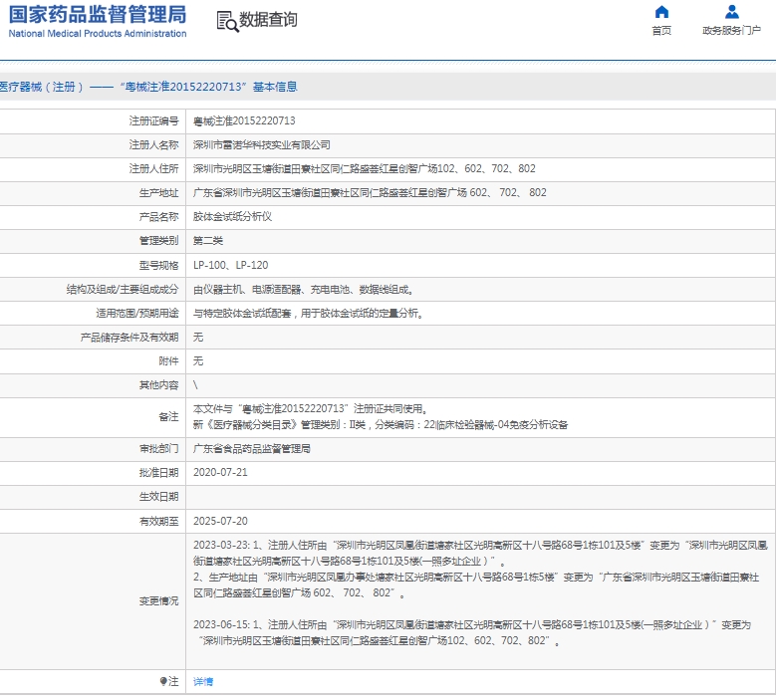Click the 数据查询 heading text

[x=268, y=20]
